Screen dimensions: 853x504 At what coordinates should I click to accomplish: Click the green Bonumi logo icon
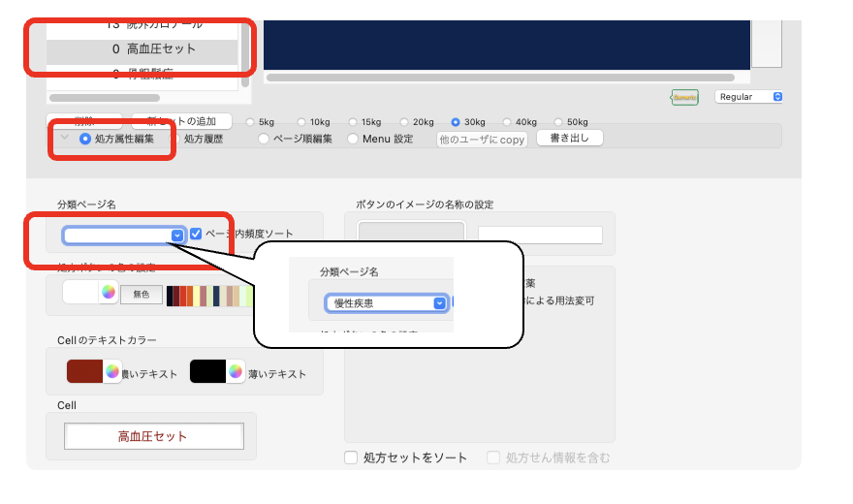[684, 98]
